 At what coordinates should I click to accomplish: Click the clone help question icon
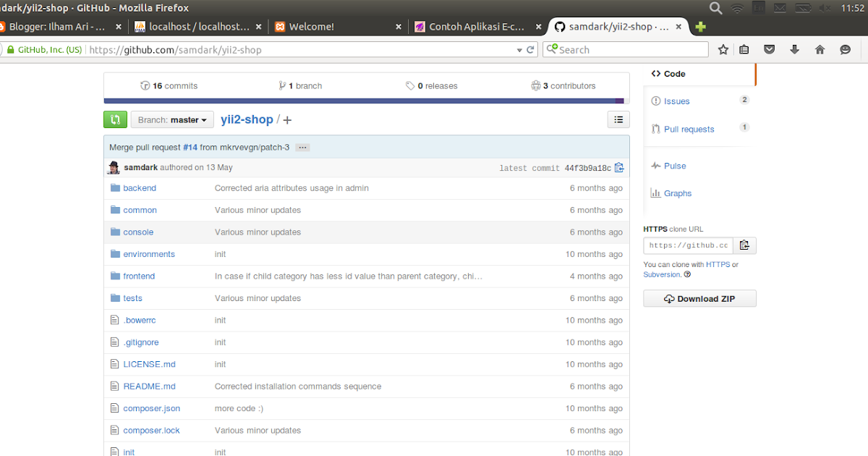(687, 275)
